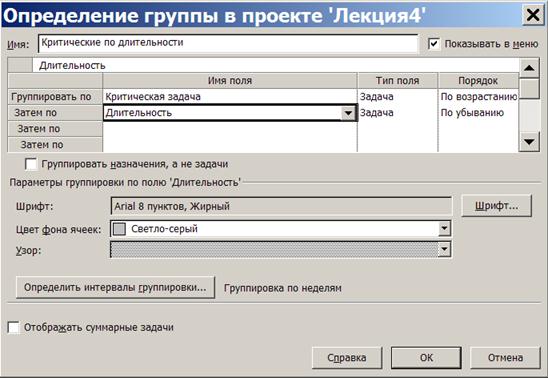This screenshot has height=378, width=548.
Task: Toggle 'Показывать в меню' checkbox
Action: click(x=434, y=44)
